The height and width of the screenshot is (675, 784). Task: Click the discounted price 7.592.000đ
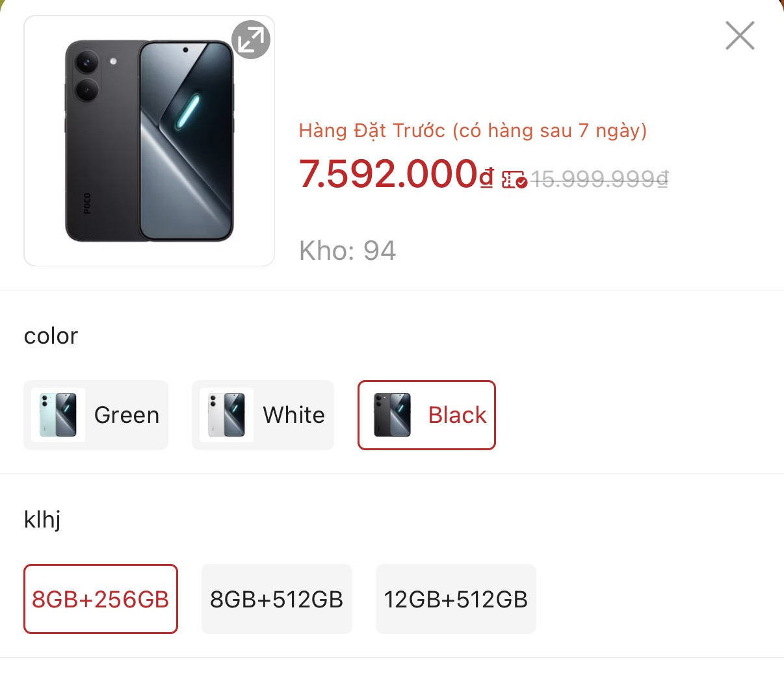[x=393, y=175]
